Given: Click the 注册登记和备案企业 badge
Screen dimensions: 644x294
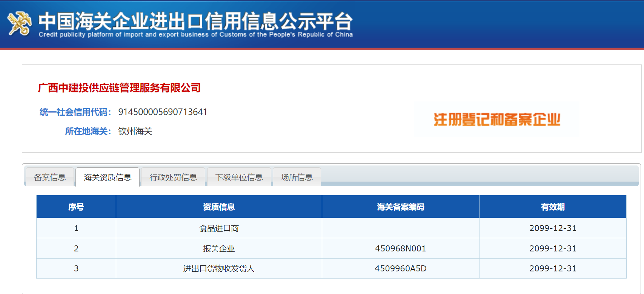Looking at the screenshot, I should [x=496, y=119].
